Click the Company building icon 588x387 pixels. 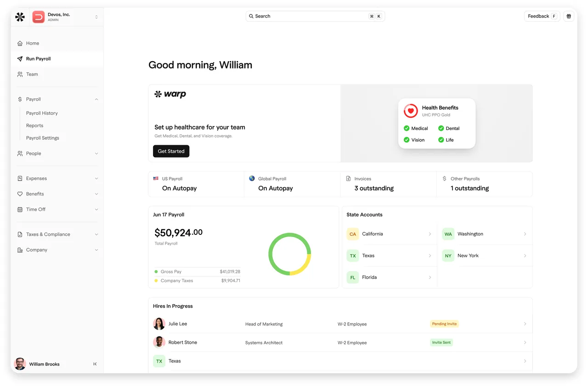click(20, 250)
